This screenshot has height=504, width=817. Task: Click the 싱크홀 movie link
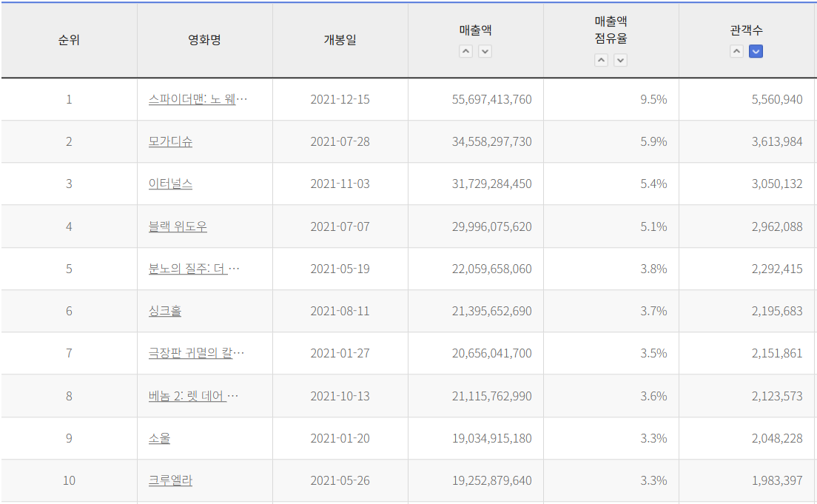(165, 311)
